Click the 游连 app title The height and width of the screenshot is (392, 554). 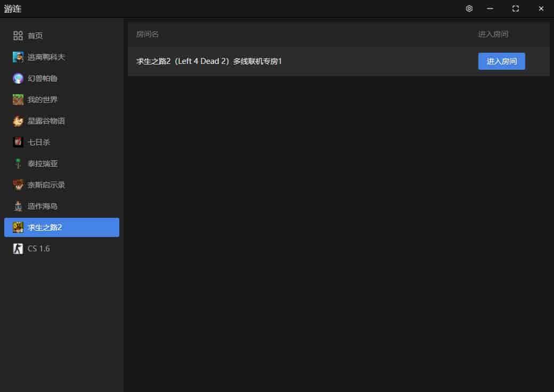pos(13,9)
